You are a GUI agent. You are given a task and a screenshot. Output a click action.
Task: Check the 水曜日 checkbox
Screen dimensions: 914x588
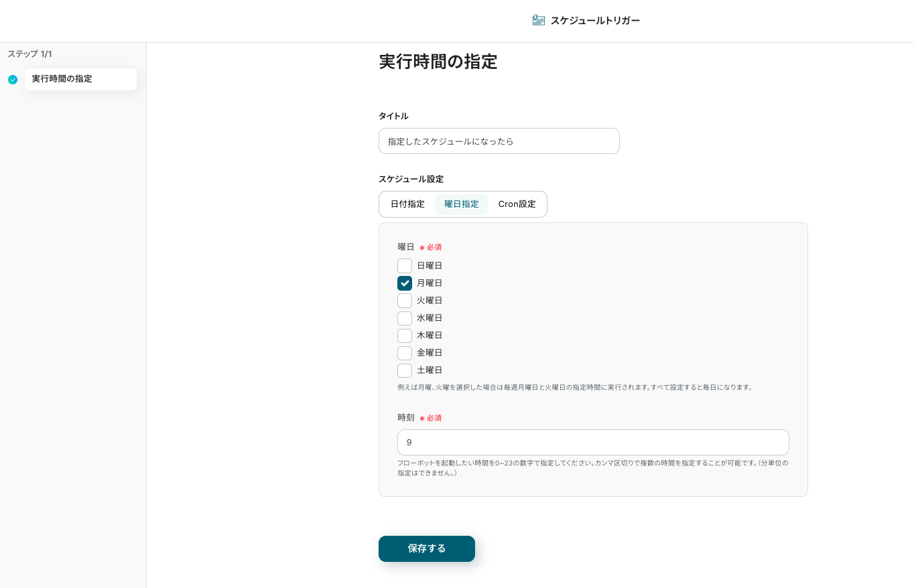[x=405, y=318]
